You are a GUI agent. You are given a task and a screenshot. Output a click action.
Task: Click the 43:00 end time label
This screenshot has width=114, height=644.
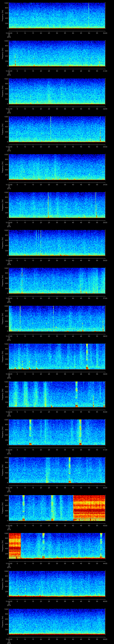[105, 525]
